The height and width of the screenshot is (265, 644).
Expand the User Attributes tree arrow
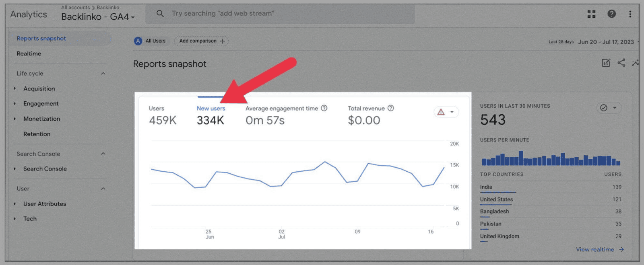tap(15, 204)
